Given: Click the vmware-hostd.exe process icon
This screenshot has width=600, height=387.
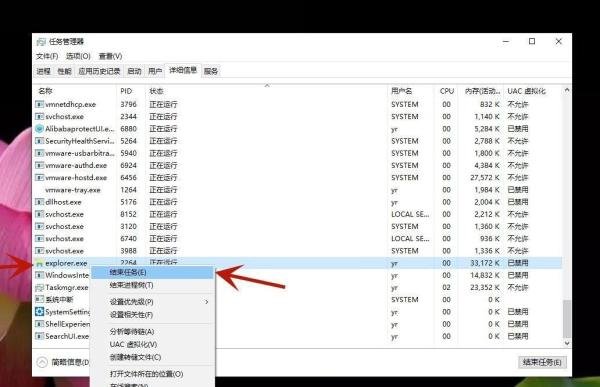Looking at the screenshot, I should [x=39, y=178].
